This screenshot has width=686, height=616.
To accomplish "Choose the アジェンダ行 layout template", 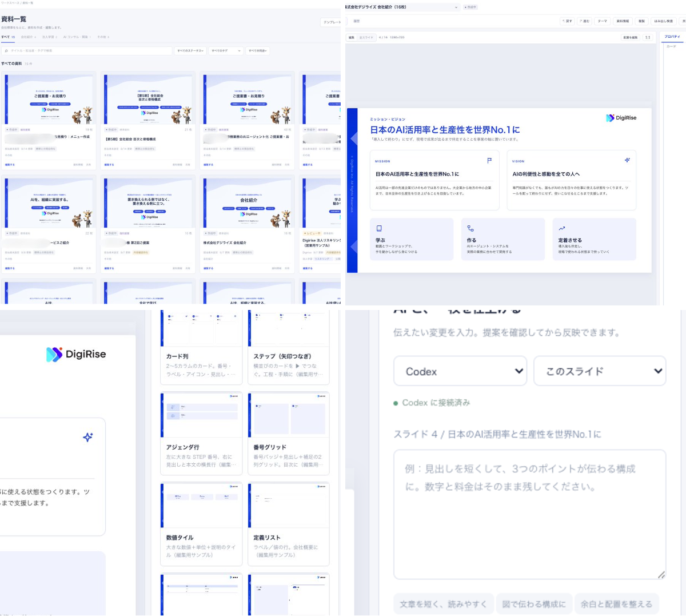I will point(201,433).
